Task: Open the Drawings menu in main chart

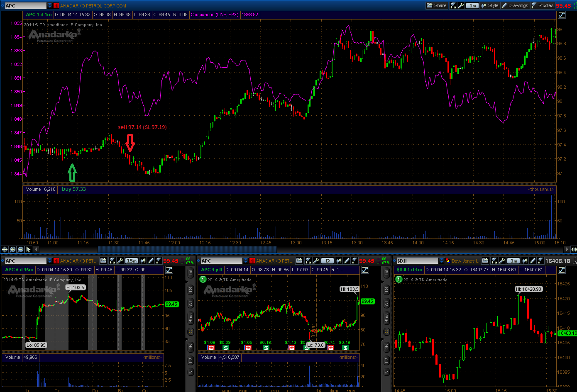Action: pos(515,5)
